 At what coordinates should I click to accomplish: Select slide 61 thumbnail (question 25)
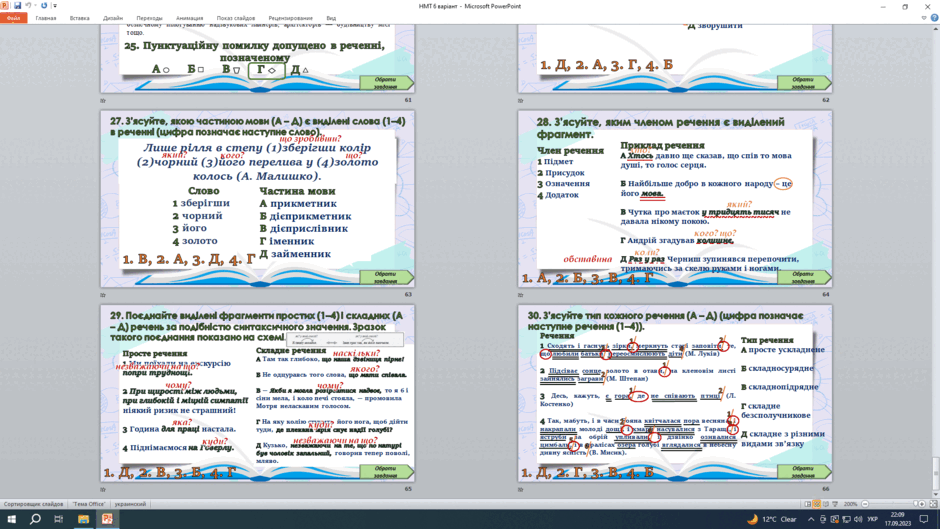(257, 58)
